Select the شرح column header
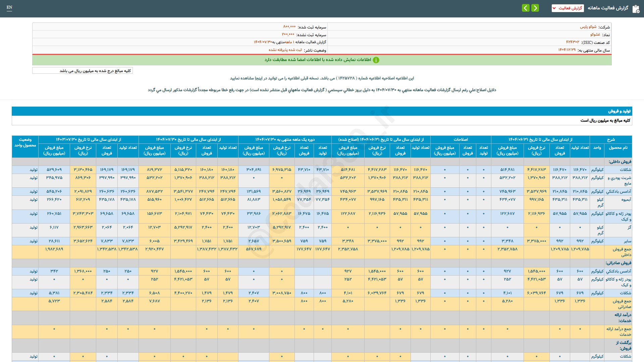Viewport: 644px width, 362px height. (611, 139)
